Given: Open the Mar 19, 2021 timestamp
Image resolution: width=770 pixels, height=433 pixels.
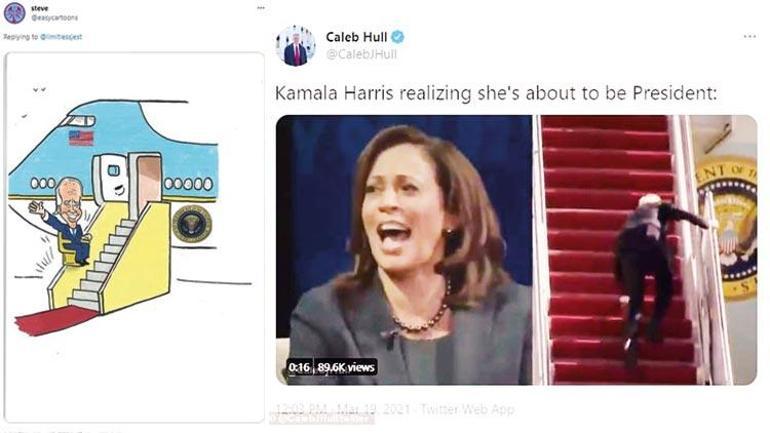Looking at the screenshot, I should (x=373, y=409).
